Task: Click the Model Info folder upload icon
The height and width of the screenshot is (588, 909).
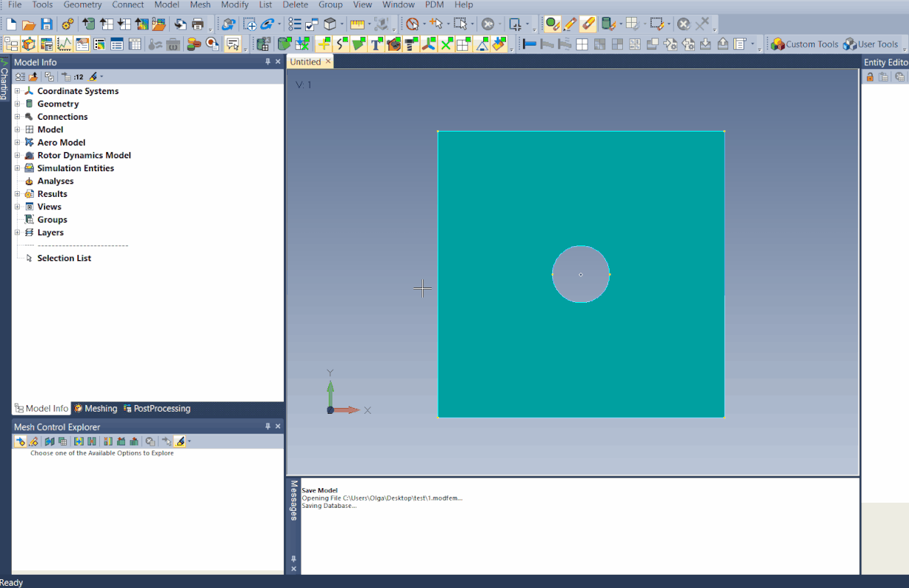Action: point(33,76)
